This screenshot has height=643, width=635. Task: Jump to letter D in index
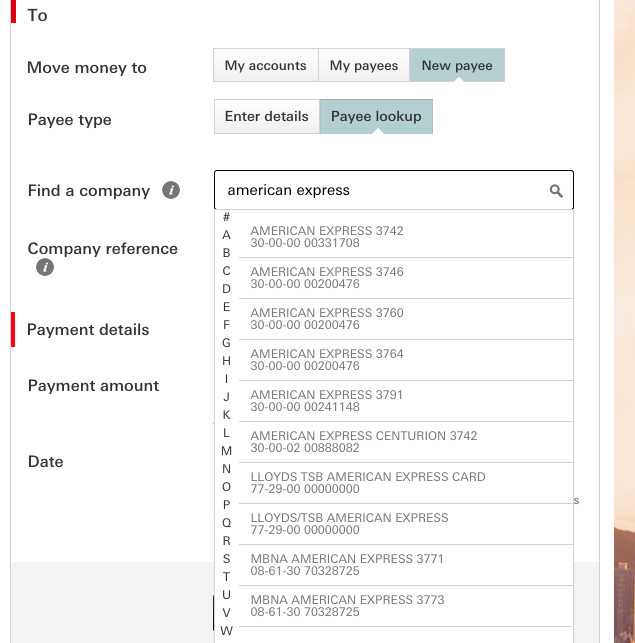click(x=226, y=289)
